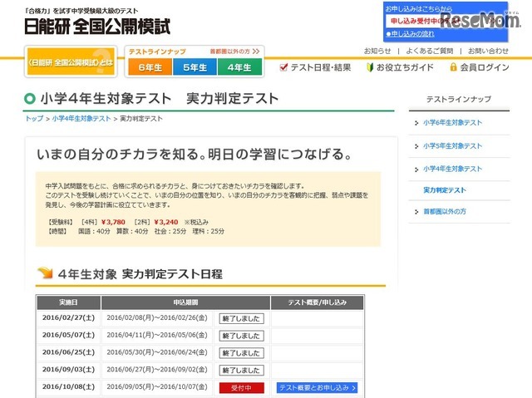Open the お問い合わせ link

point(488,51)
